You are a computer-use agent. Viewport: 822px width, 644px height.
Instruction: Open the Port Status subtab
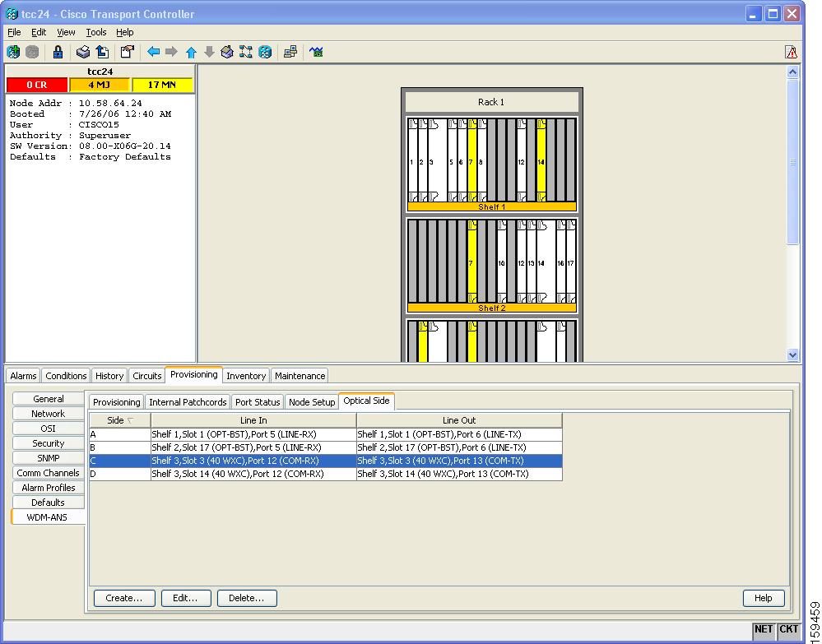258,402
